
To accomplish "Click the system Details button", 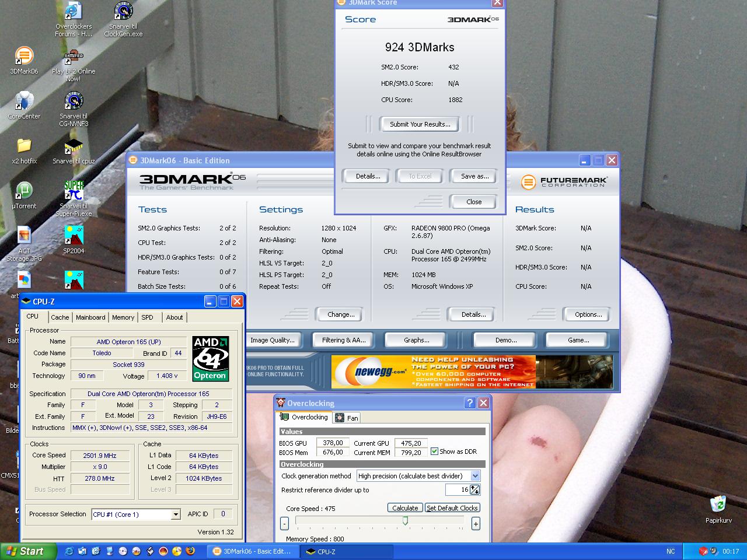I will point(473,314).
